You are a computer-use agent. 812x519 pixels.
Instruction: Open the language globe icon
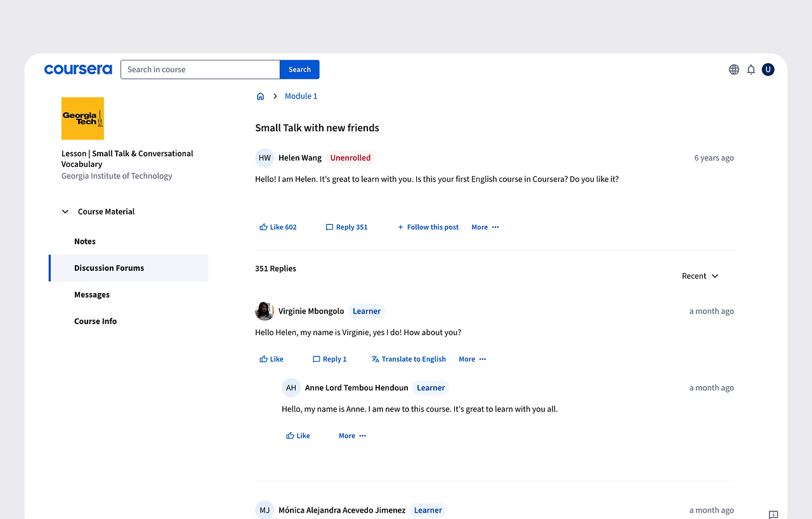point(734,70)
